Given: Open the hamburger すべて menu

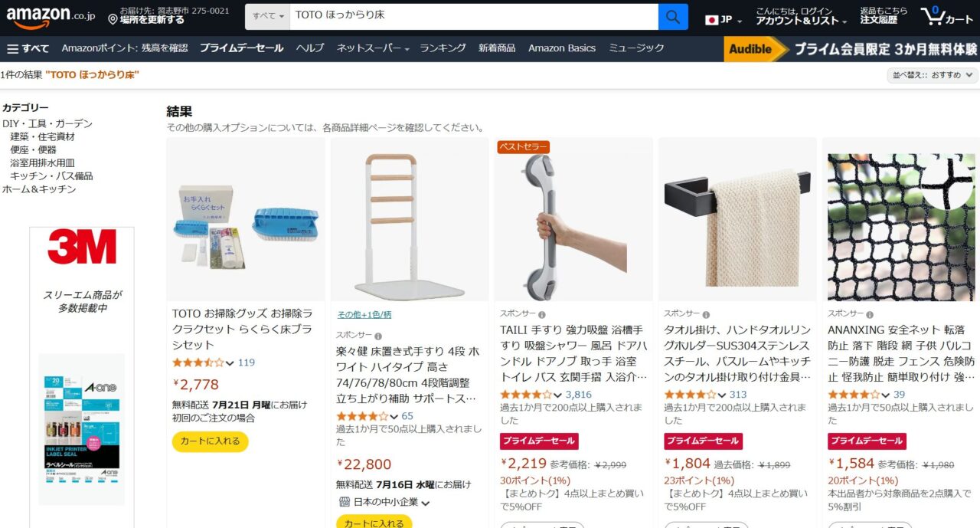Looking at the screenshot, I should click(x=28, y=48).
